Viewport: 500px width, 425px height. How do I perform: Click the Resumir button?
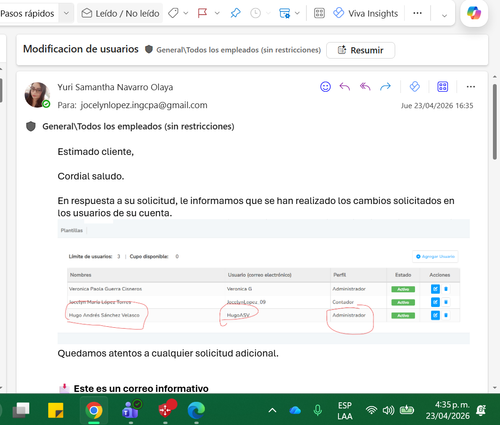coord(361,50)
